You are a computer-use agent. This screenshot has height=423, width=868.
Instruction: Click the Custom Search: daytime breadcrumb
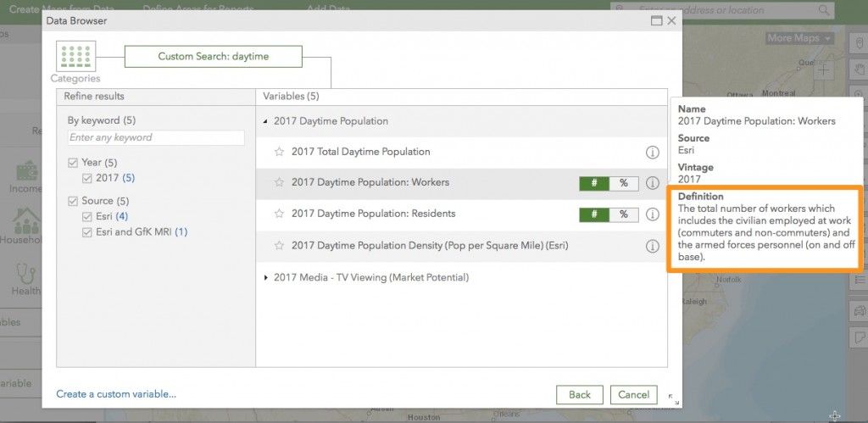pyautogui.click(x=213, y=57)
